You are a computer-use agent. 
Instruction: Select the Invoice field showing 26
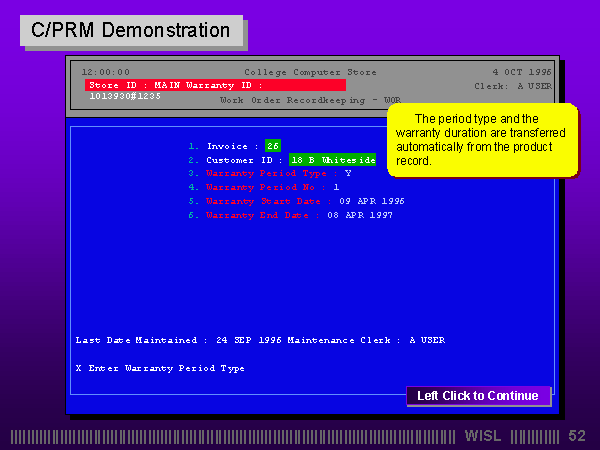[x=273, y=146]
